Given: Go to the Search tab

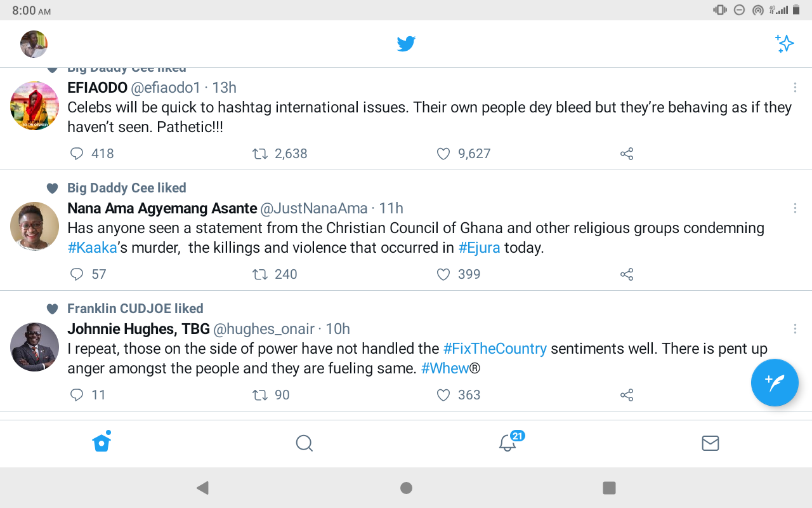Looking at the screenshot, I should (304, 443).
